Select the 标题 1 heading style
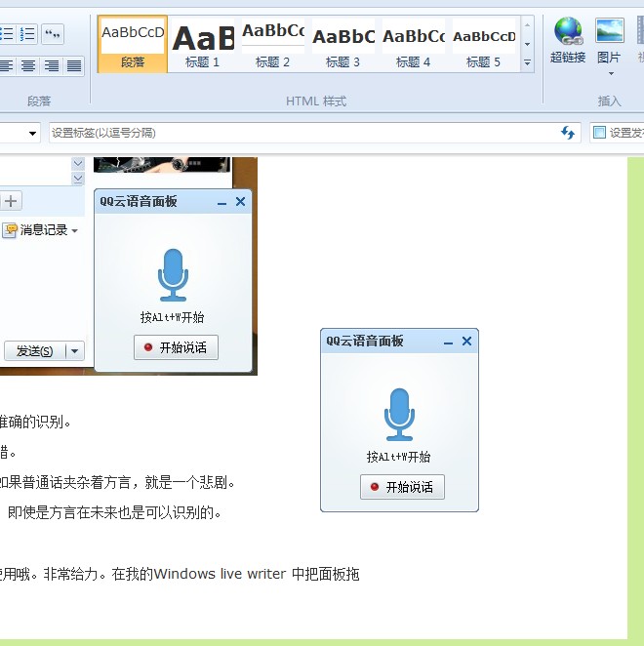 pos(203,44)
